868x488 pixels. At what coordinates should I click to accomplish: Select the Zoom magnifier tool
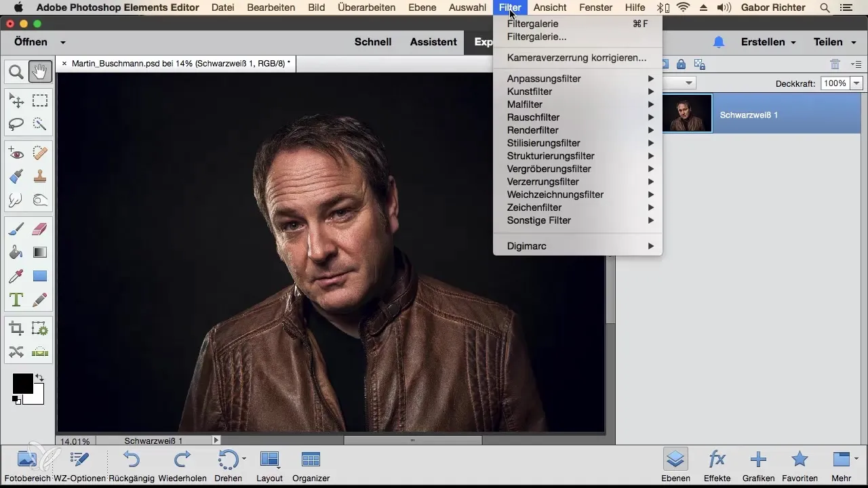16,71
